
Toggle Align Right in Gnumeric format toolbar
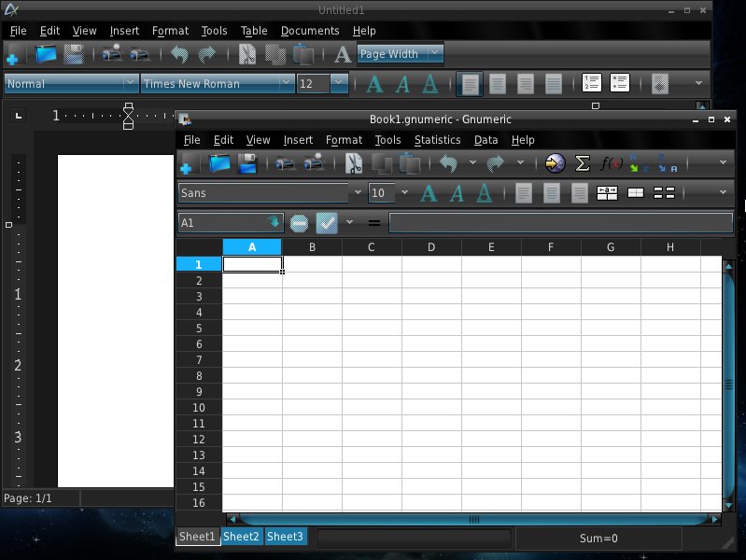click(x=580, y=193)
